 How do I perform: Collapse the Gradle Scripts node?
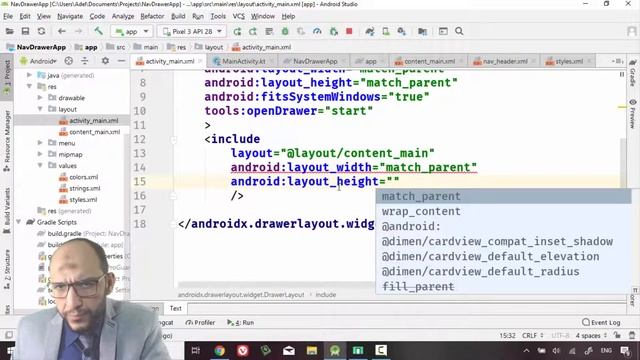click(x=18, y=222)
